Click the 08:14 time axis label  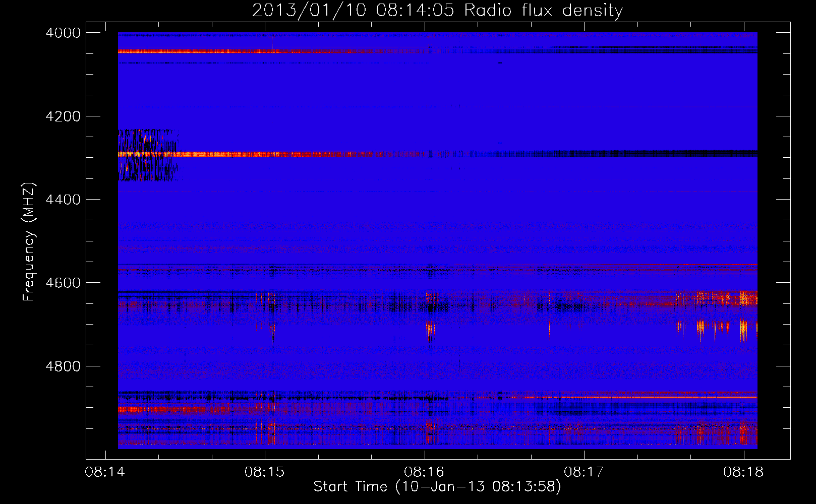105,472
